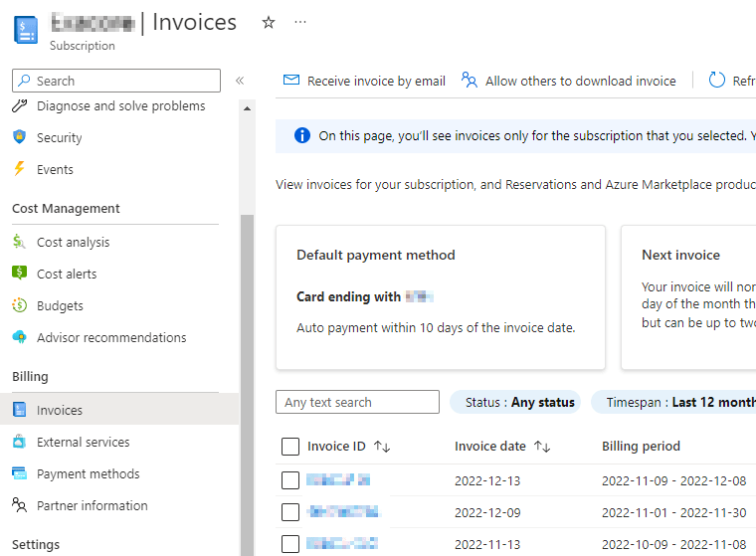
Task: Open Payment methods
Action: click(x=89, y=473)
